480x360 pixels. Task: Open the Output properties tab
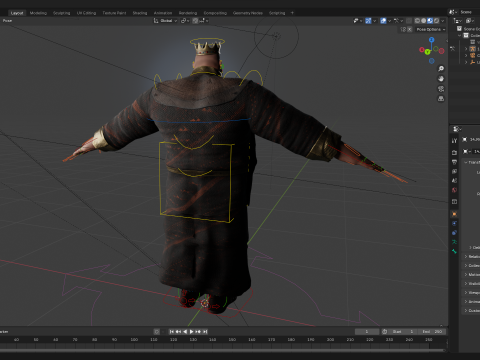454,162
